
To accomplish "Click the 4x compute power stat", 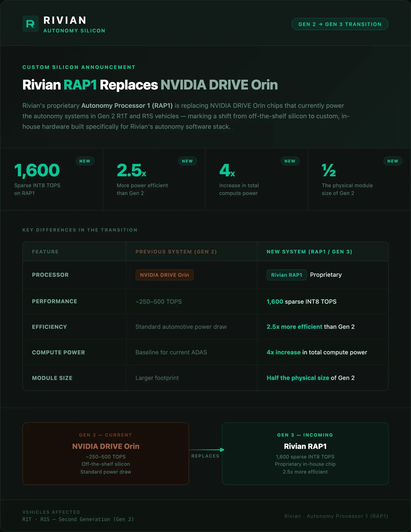I will point(239,179).
